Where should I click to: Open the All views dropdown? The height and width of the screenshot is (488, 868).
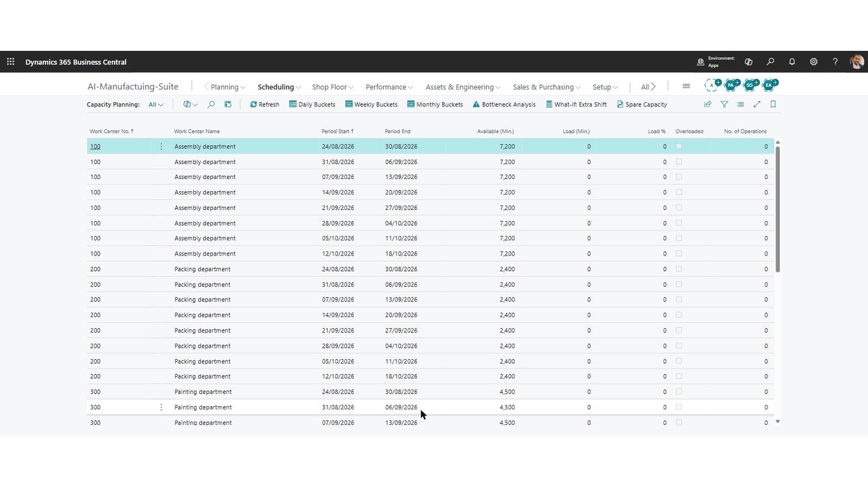[x=156, y=104]
